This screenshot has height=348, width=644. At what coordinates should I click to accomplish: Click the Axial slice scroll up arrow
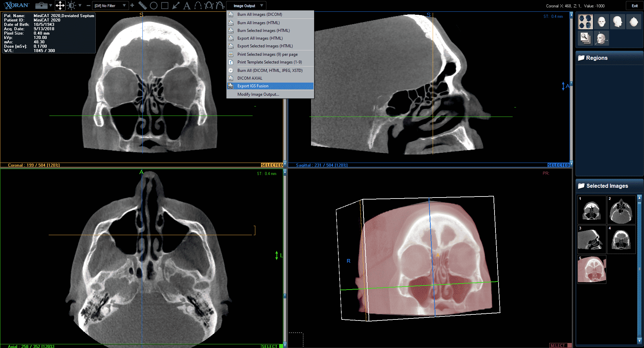click(285, 172)
